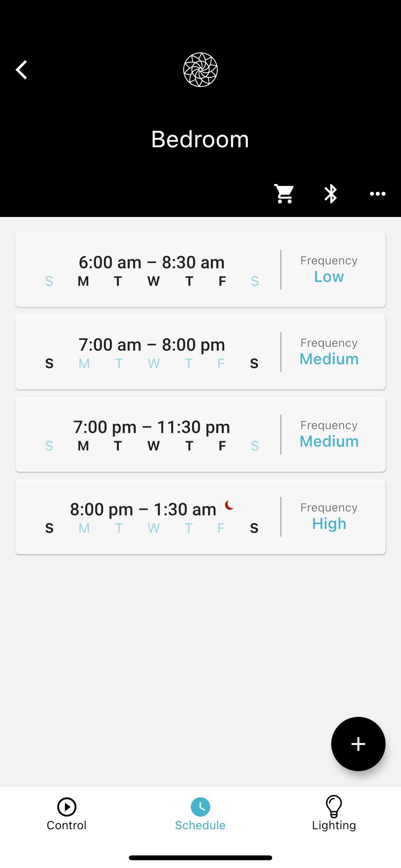Switch to the Control tab
Viewport: 401px width, 868px height.
[67, 813]
